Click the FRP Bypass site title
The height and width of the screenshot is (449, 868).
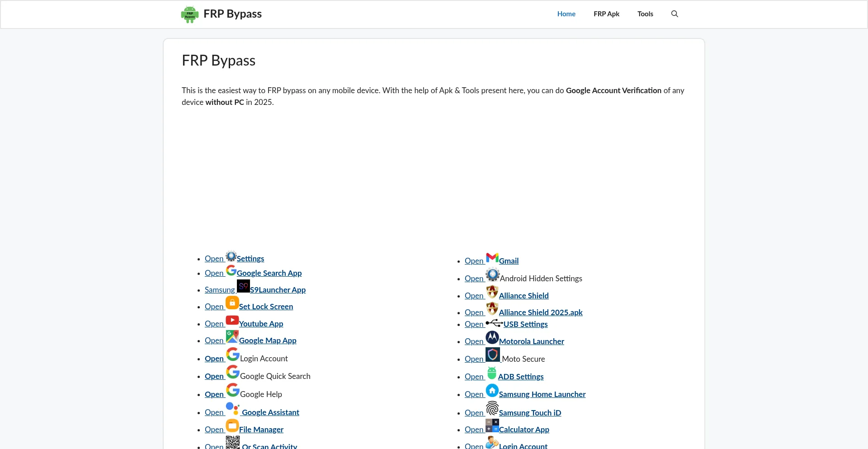232,14
